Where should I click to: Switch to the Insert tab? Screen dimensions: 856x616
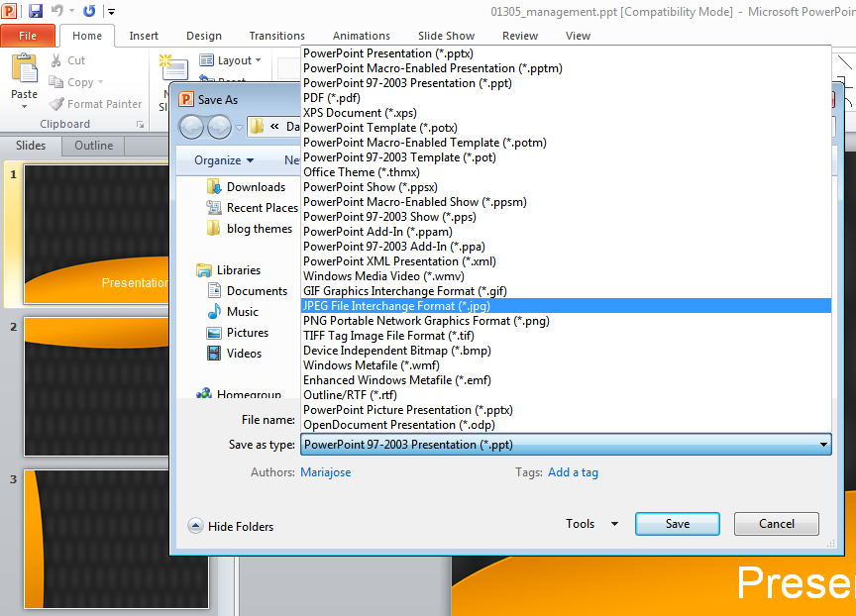[144, 36]
